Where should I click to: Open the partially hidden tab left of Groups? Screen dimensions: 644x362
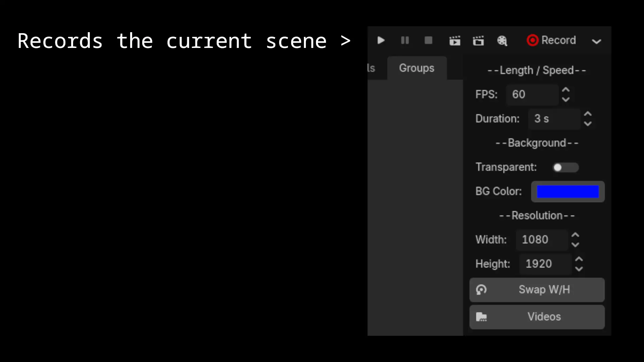[371, 68]
